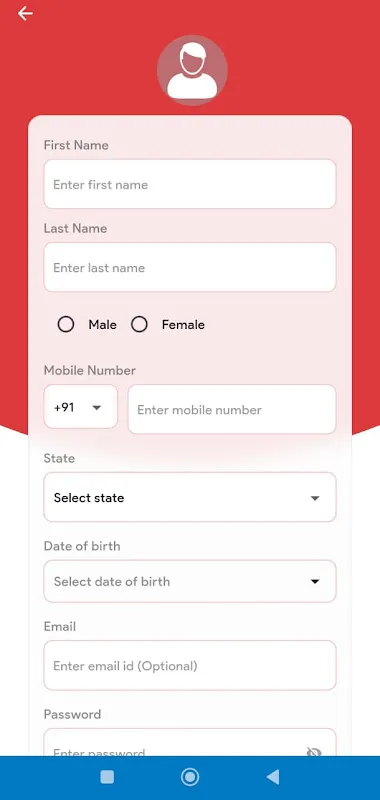The image size is (380, 800).
Task: Click the date of birth dropdown arrow
Action: click(x=315, y=582)
